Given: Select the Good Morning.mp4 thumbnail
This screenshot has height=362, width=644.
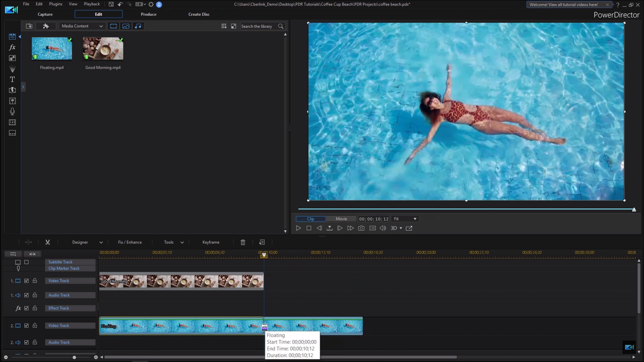Looking at the screenshot, I should [103, 49].
